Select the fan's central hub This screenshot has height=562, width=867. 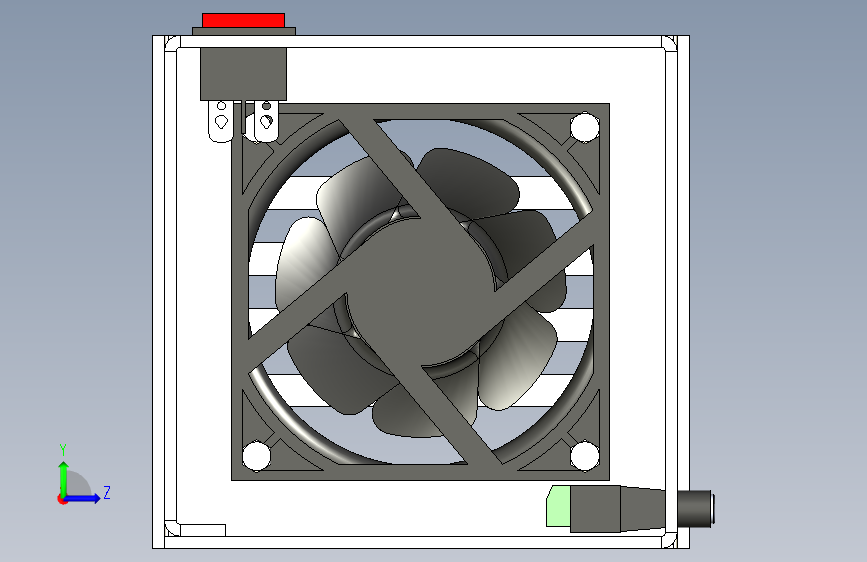[x=420, y=290]
